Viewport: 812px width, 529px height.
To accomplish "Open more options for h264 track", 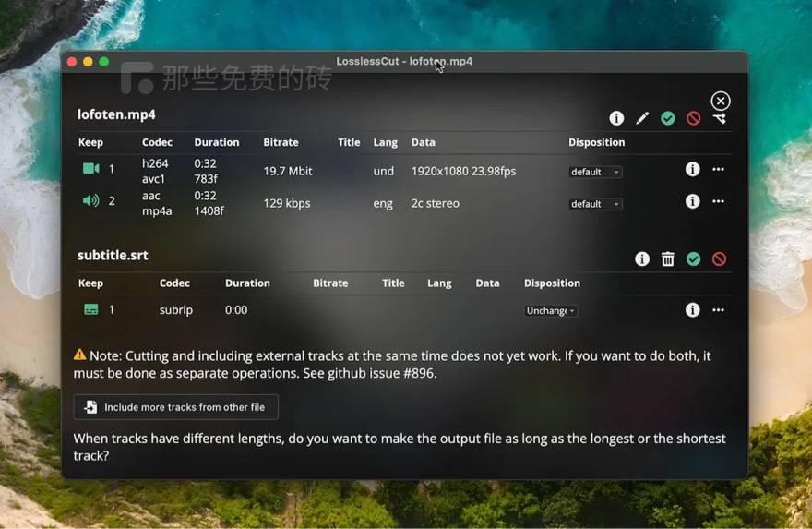I will pos(718,169).
